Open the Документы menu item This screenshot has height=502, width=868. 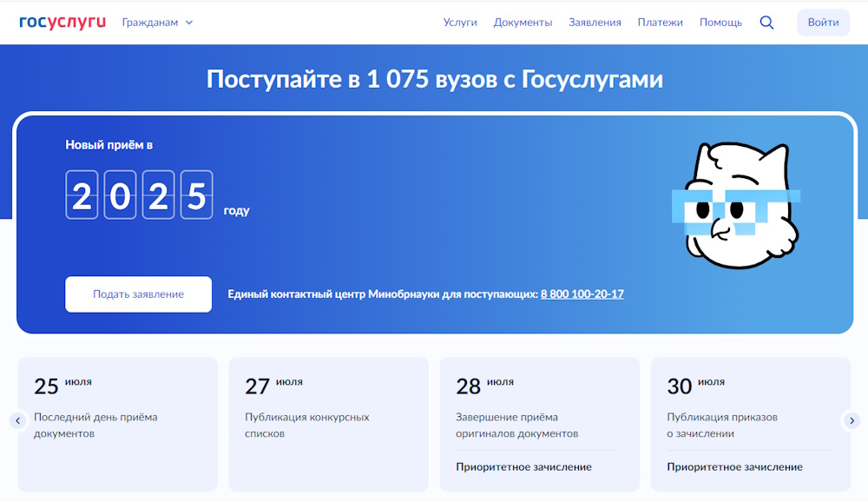tap(523, 23)
